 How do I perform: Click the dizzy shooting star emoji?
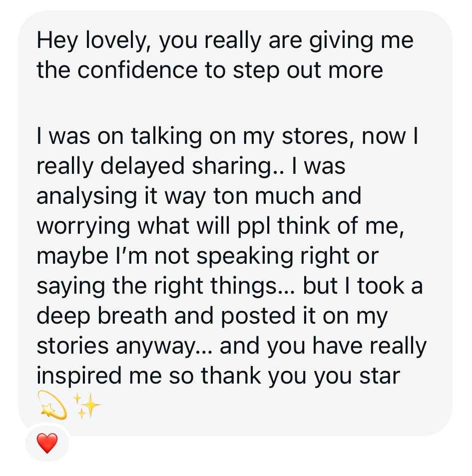(x=53, y=404)
